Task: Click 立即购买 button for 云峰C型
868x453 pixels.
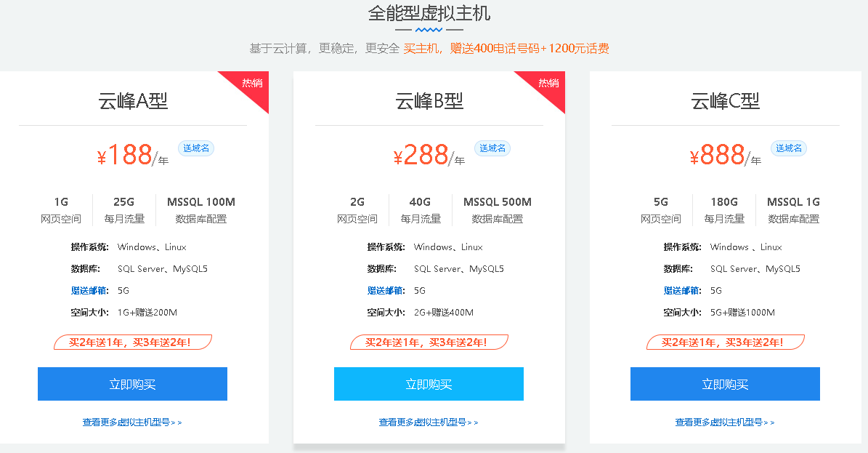Action: coord(725,384)
